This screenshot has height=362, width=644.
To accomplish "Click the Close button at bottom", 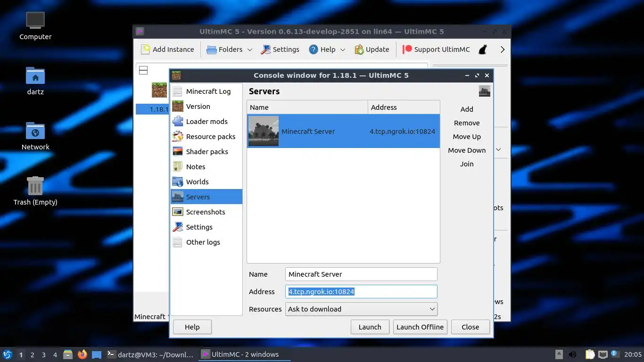I will (471, 327).
